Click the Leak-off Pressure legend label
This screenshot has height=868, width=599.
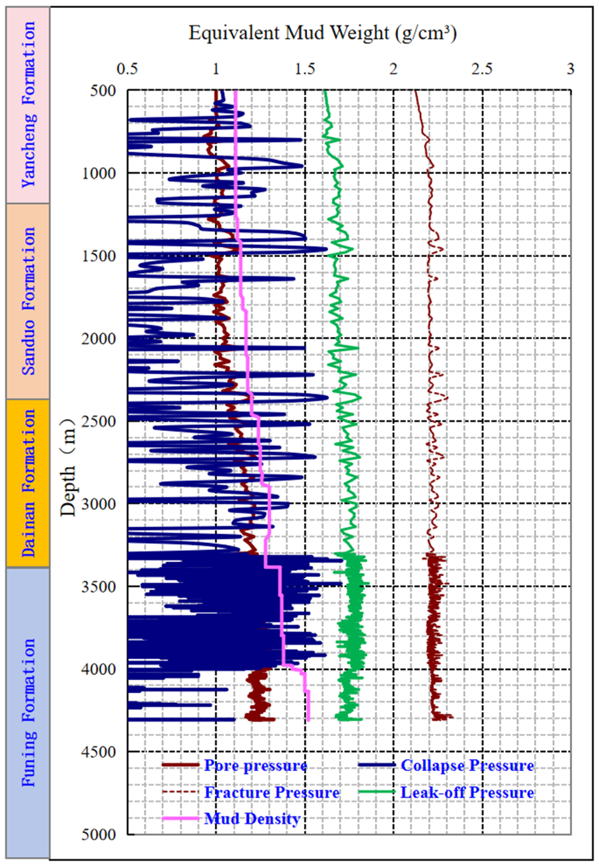(467, 792)
